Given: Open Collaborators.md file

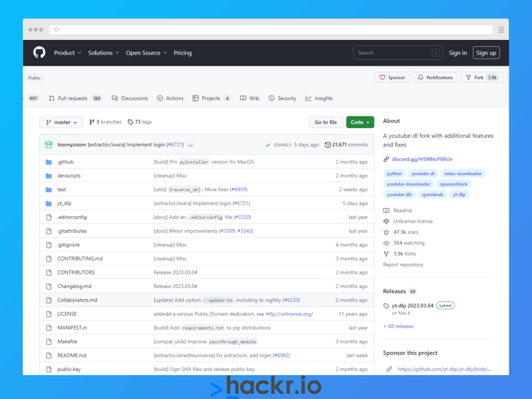Looking at the screenshot, I should tap(78, 300).
